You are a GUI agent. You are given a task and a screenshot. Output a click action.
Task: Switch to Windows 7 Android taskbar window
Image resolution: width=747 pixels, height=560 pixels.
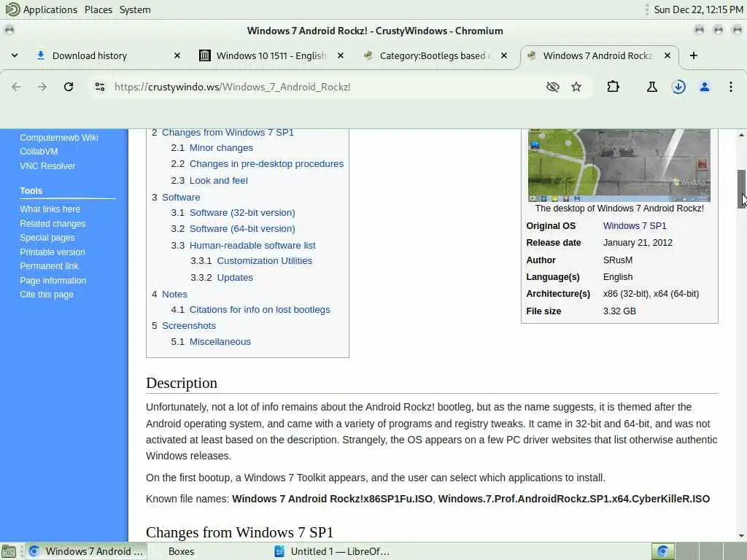(x=87, y=551)
